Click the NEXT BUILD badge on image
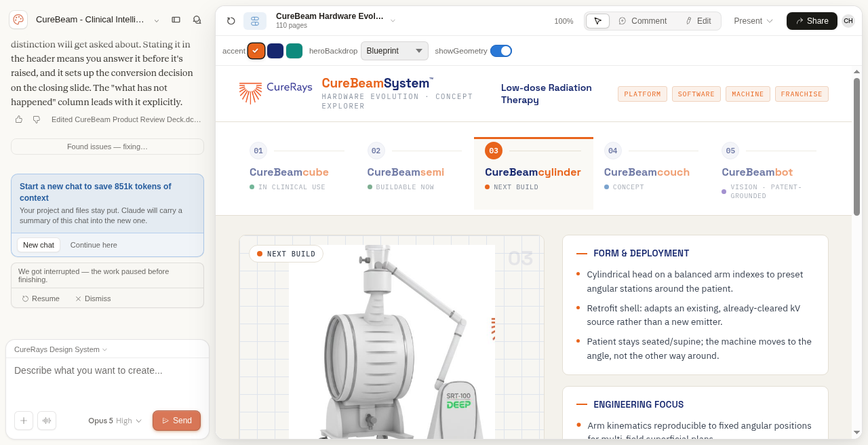The height and width of the screenshot is (445, 868). point(286,254)
